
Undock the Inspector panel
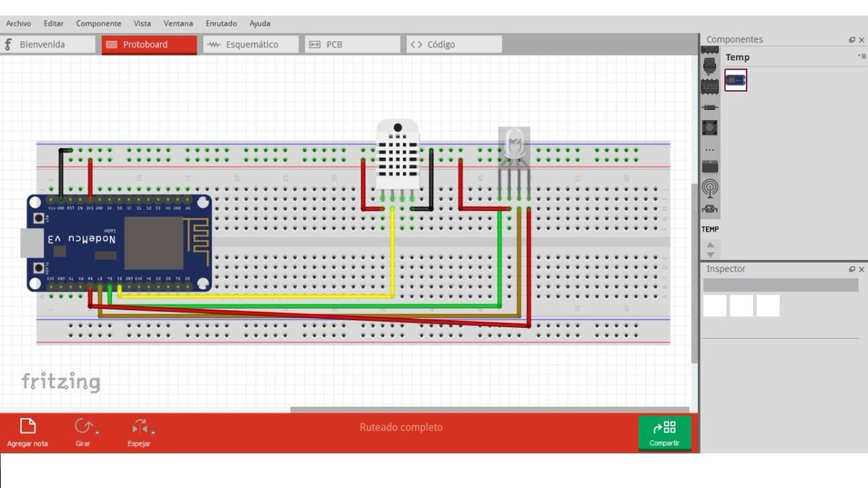tap(852, 269)
